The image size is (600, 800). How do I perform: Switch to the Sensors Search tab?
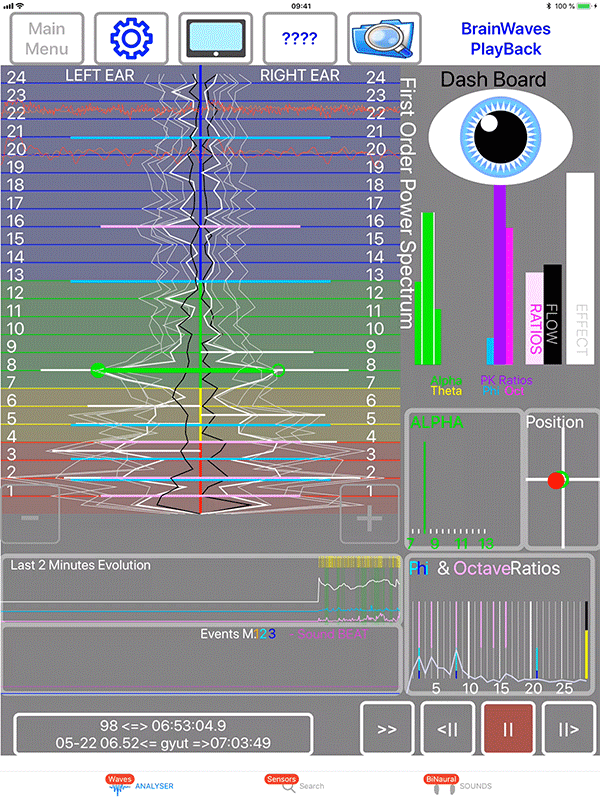[295, 784]
